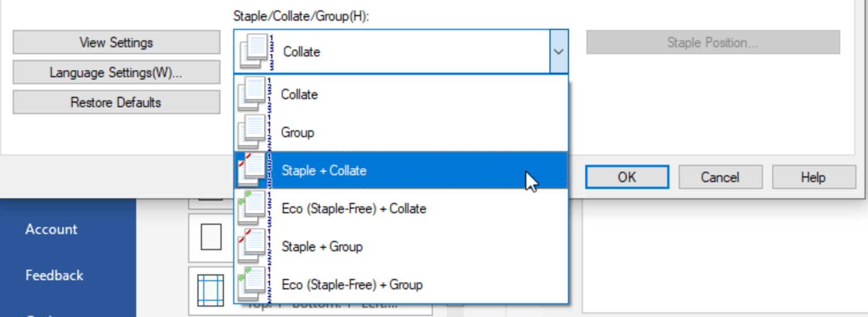Viewport: 868px width, 317px height.
Task: Click the margins page icon behind the dialog
Action: pos(210,290)
